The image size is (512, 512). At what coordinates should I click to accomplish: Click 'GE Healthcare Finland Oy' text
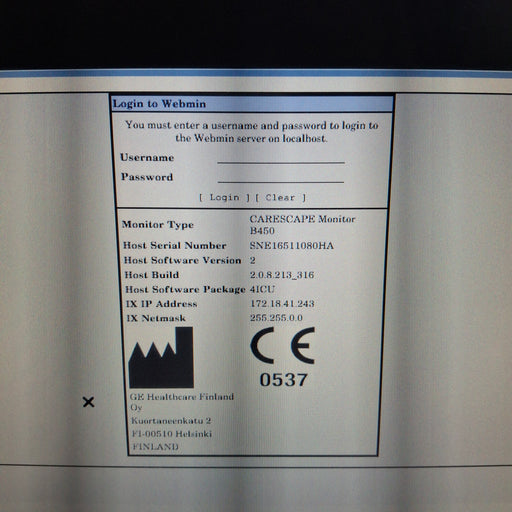(x=182, y=402)
